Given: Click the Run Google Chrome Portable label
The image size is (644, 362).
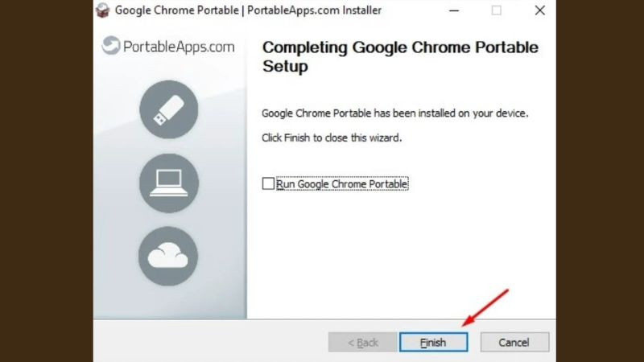Looking at the screenshot, I should 341,184.
